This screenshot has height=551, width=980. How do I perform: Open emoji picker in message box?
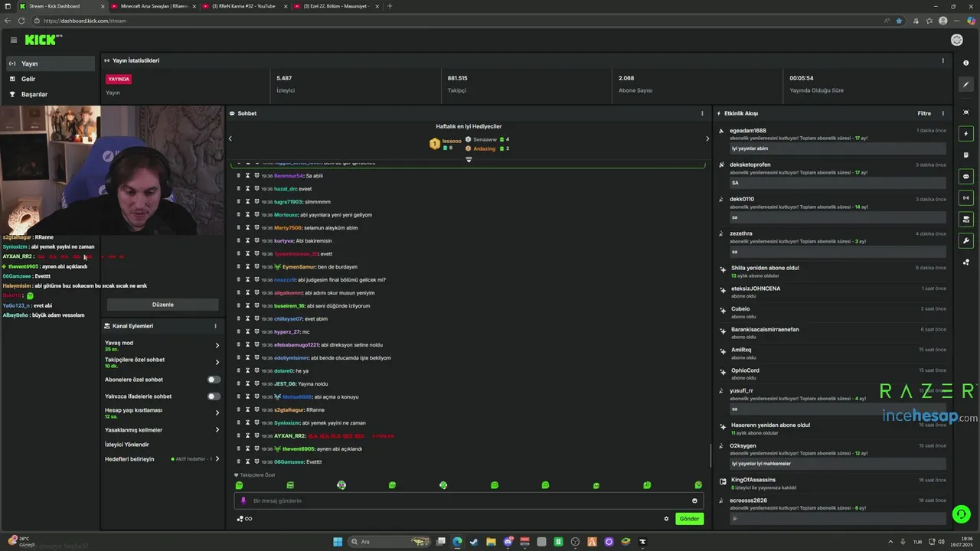click(x=694, y=500)
